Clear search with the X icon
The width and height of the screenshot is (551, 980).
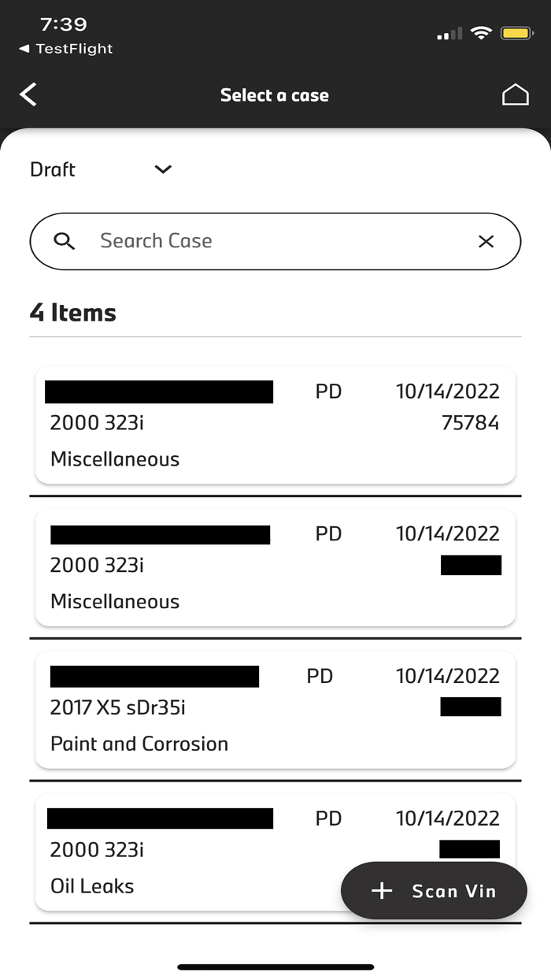[486, 241]
